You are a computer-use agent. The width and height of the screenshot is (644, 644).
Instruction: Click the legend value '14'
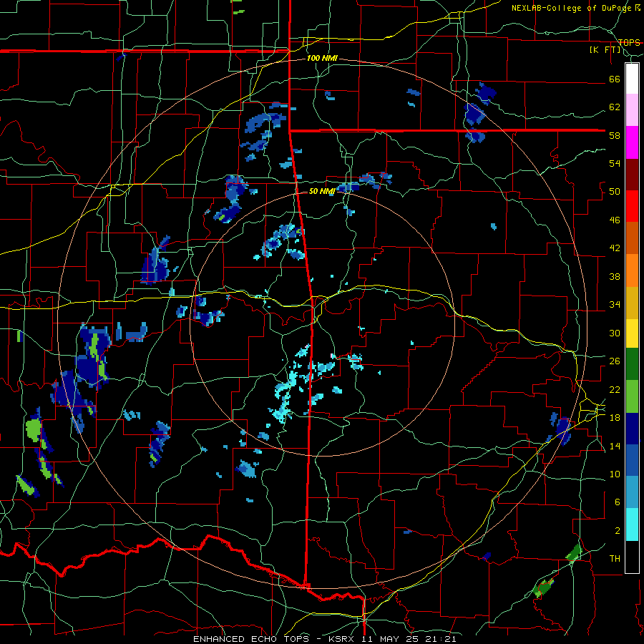click(615, 446)
